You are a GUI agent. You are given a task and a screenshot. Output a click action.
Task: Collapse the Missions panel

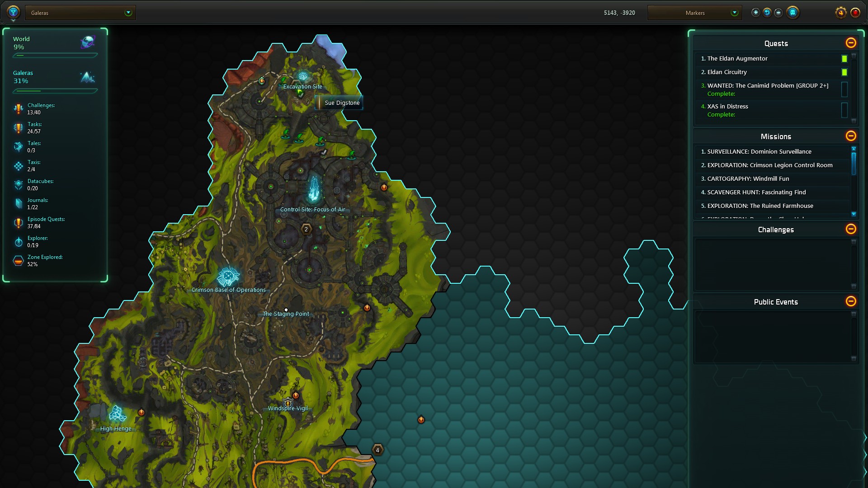[x=851, y=136]
